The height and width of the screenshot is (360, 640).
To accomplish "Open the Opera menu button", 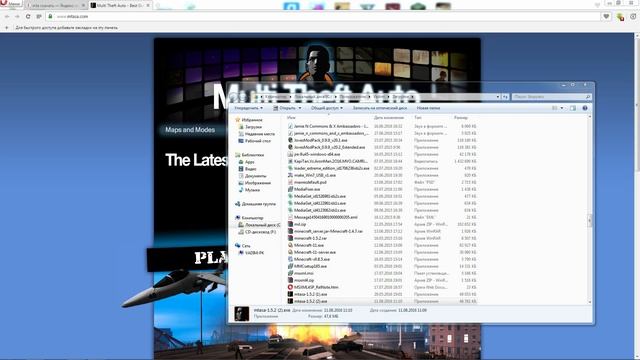I will click(11, 4).
